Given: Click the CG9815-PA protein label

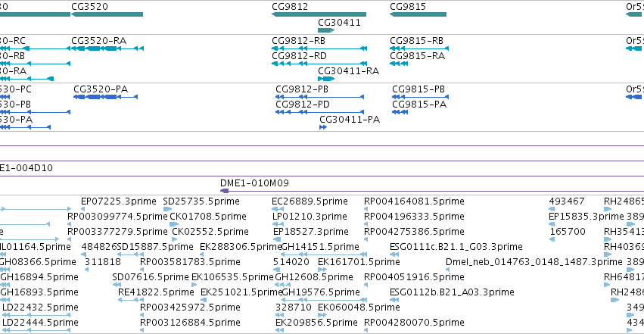Looking at the screenshot, I should tap(419, 105).
